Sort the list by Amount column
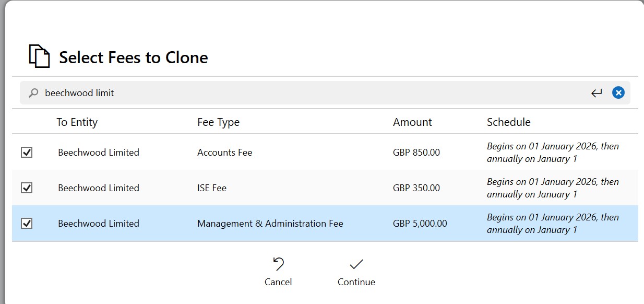 412,122
